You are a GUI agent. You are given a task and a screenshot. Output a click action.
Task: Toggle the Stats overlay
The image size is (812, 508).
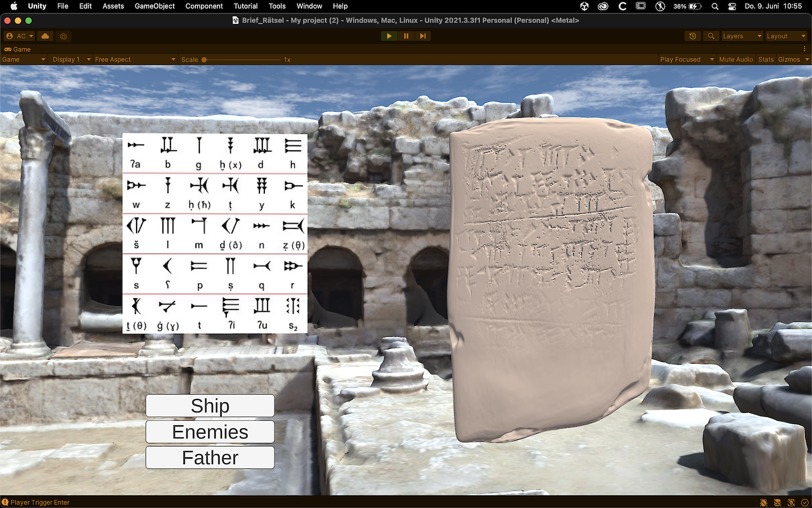[765, 59]
